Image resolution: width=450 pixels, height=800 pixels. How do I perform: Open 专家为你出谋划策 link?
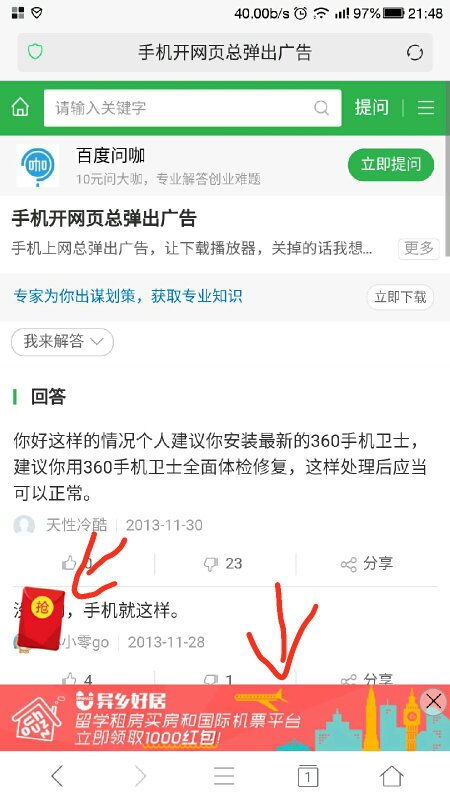(128, 296)
